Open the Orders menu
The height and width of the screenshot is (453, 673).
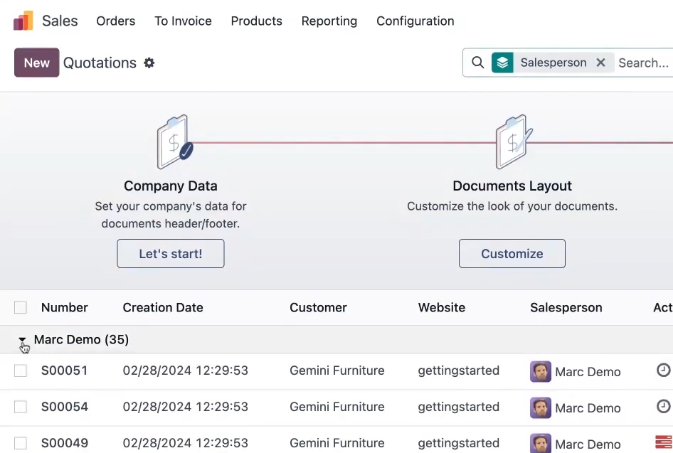click(115, 21)
